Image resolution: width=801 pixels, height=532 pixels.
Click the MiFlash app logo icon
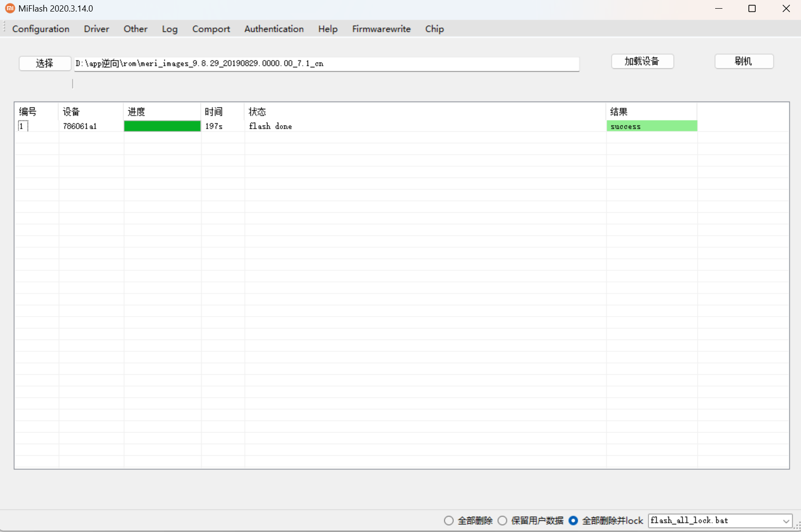pos(10,8)
